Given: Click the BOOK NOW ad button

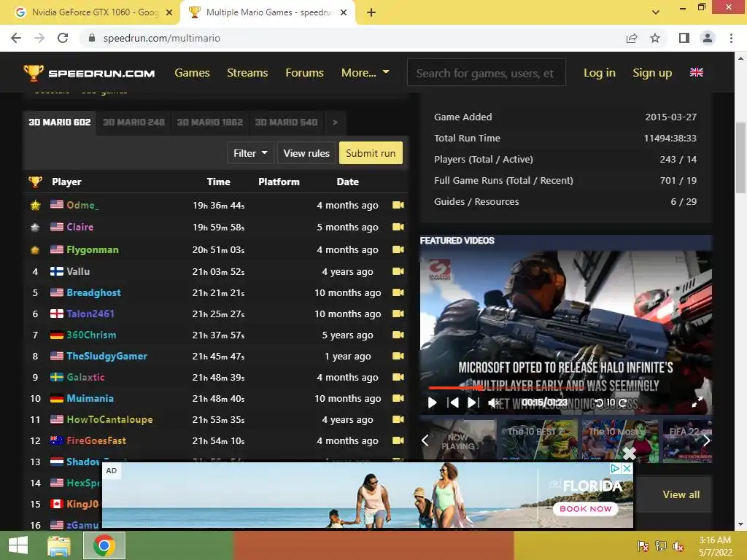Looking at the screenshot, I should tap(586, 508).
